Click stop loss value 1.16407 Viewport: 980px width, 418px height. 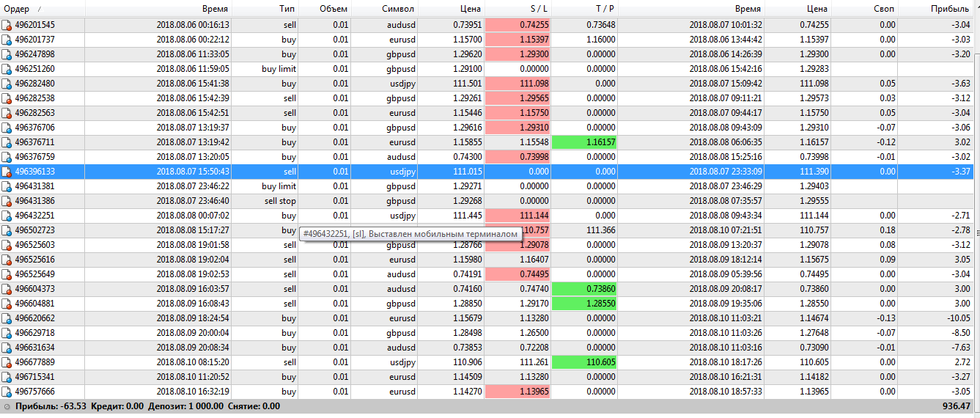point(534,260)
